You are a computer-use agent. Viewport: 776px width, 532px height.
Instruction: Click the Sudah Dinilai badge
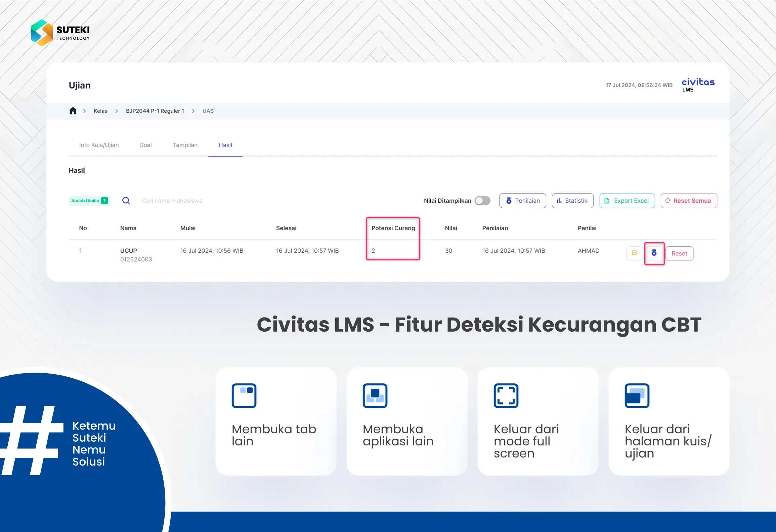[x=89, y=201]
